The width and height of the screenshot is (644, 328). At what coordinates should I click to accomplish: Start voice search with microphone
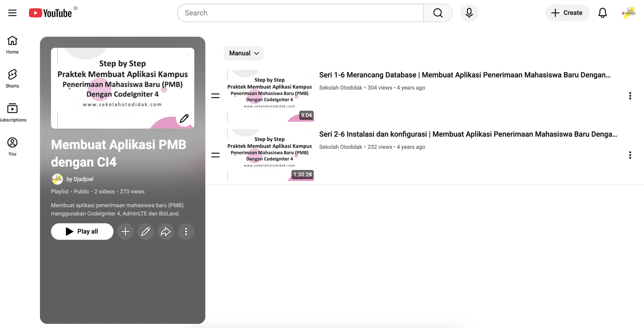pyautogui.click(x=469, y=13)
